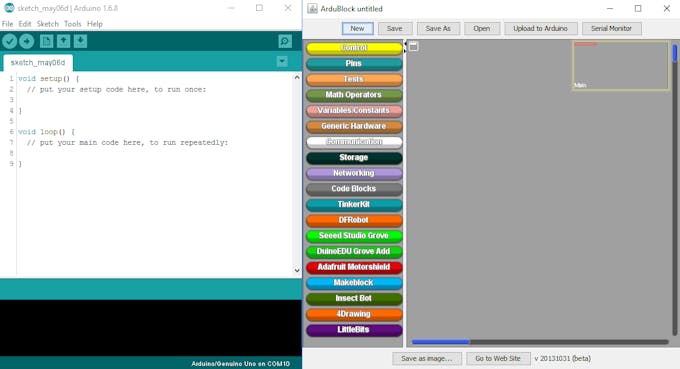This screenshot has width=680, height=369.
Task: Select the sketch_may06d tab
Action: point(38,62)
